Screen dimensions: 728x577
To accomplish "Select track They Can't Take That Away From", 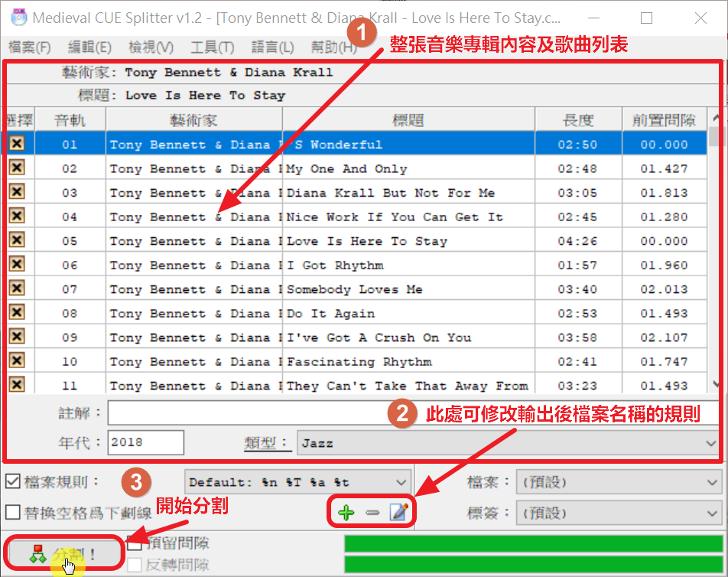I will (x=408, y=386).
